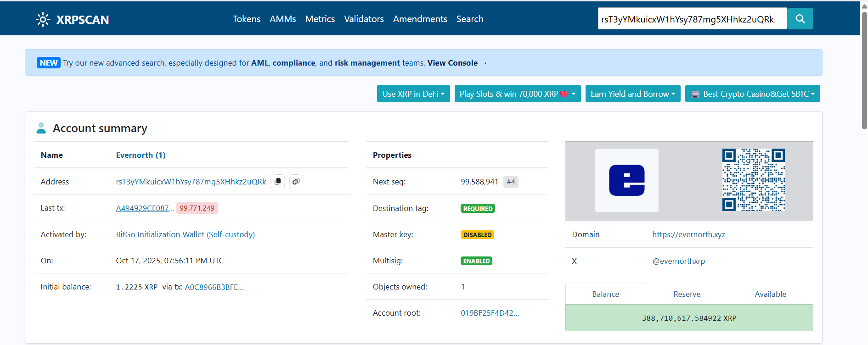Go to the Validators page
Screen dimensions: 868x345
[364, 19]
